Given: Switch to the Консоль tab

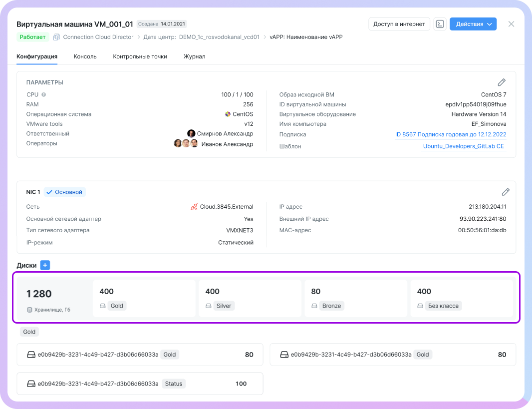Looking at the screenshot, I should tap(85, 56).
